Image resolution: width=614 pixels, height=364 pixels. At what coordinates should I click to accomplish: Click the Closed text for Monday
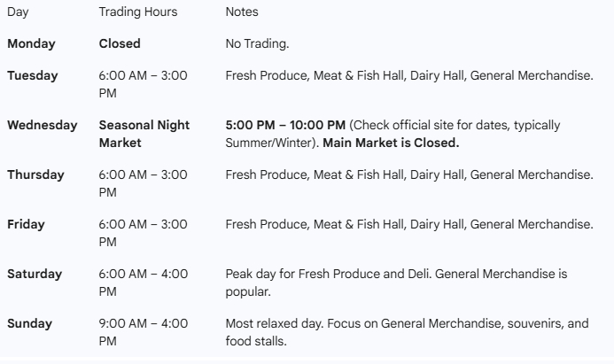click(120, 43)
